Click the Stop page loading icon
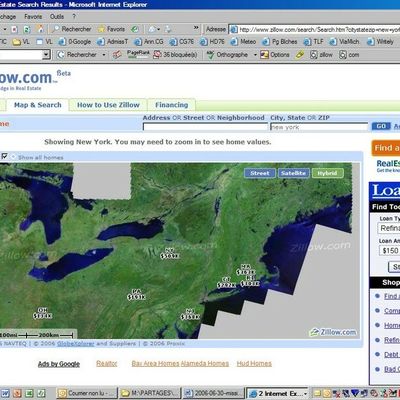Image resolution: width=400 pixels, height=400 pixels. point(14,29)
